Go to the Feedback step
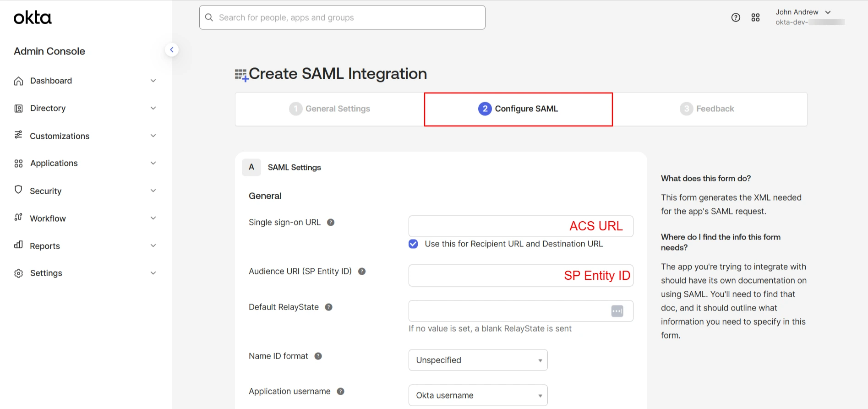Image resolution: width=868 pixels, height=409 pixels. click(707, 109)
